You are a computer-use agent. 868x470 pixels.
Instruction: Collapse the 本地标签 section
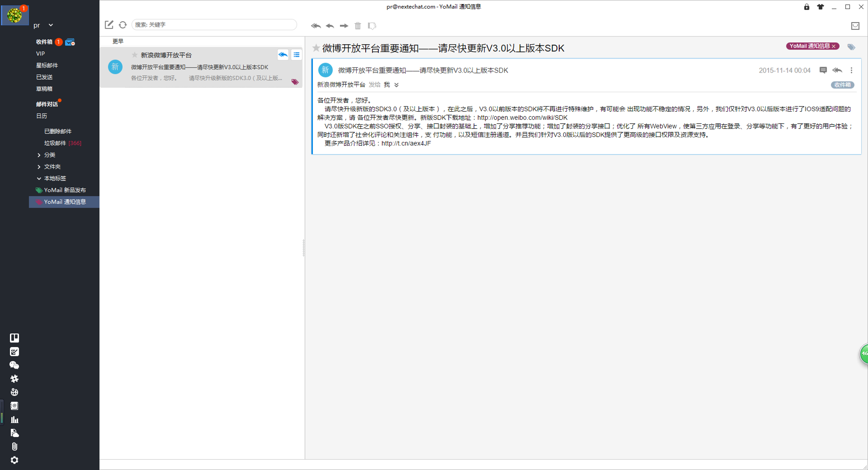pyautogui.click(x=39, y=178)
